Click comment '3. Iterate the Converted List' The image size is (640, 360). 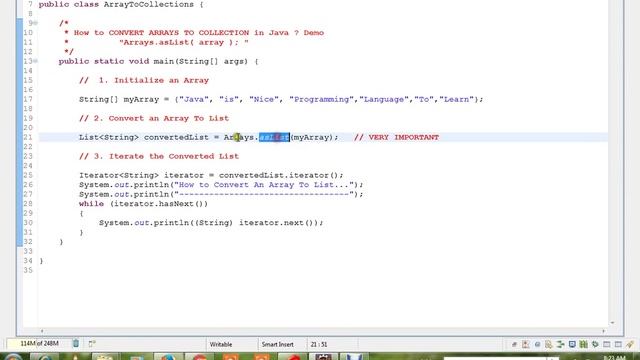[x=159, y=156]
